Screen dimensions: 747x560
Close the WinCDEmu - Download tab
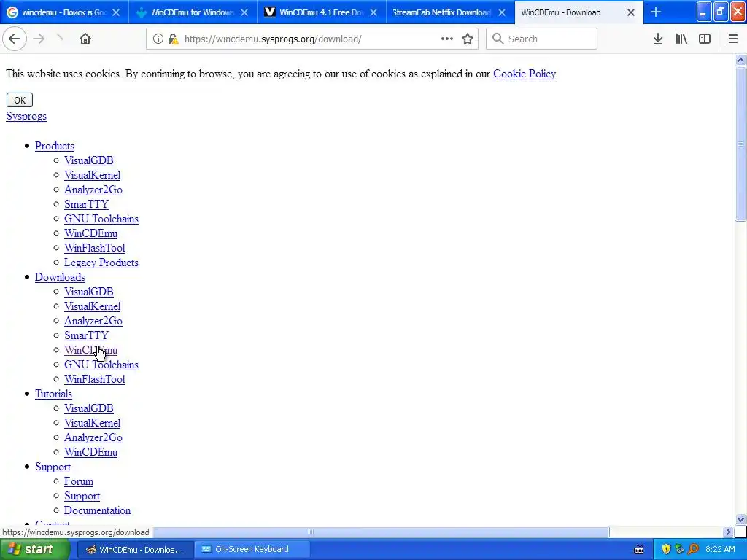(x=631, y=12)
